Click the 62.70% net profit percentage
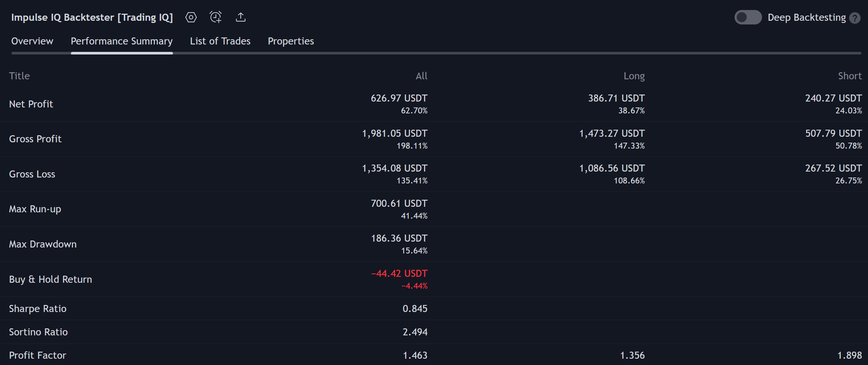The image size is (868, 365). pos(414,110)
